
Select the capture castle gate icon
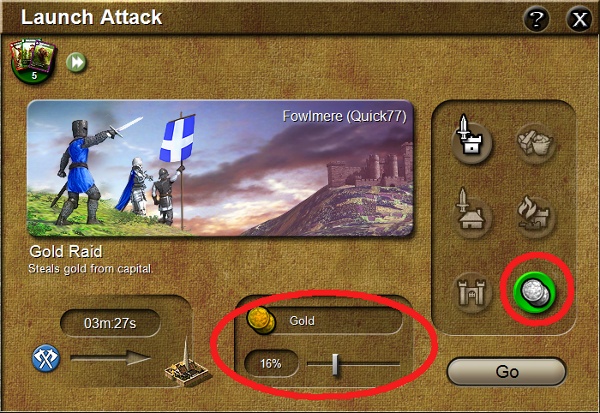[x=471, y=293]
